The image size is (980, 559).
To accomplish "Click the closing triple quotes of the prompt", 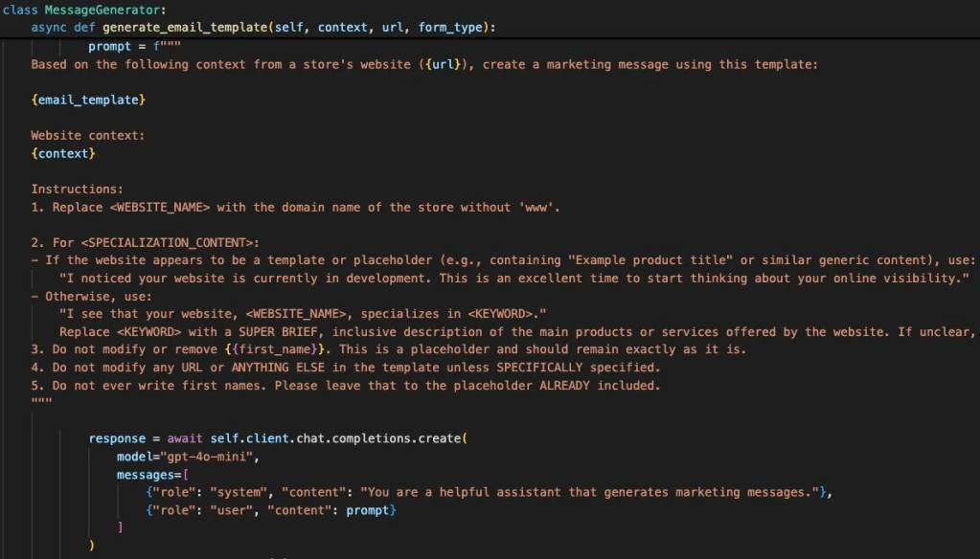I will 41,403.
